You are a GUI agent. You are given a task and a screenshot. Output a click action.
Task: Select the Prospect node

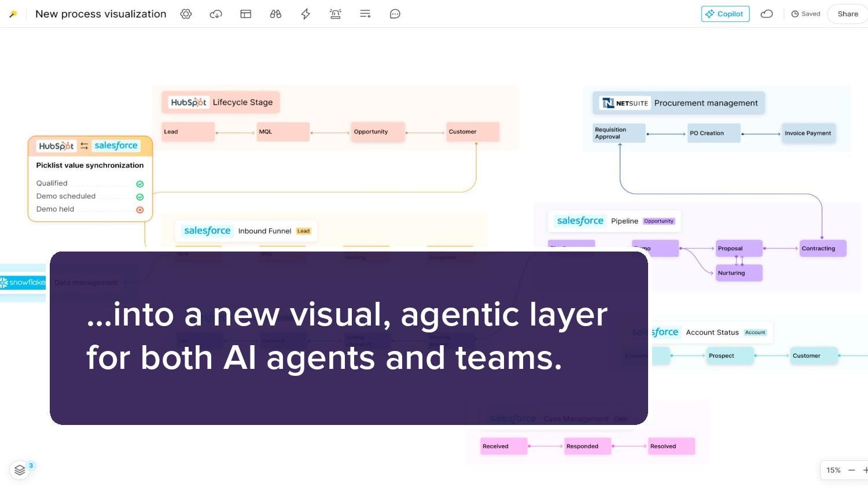tap(730, 356)
